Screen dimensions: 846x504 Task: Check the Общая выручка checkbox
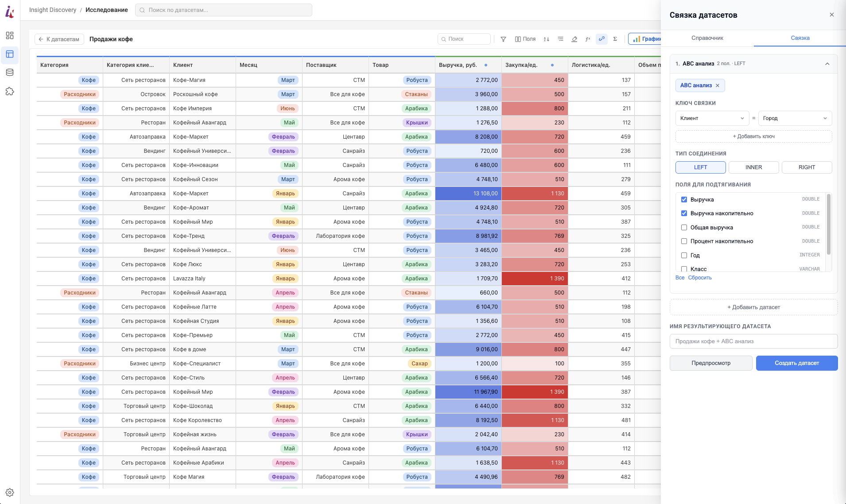coord(684,227)
